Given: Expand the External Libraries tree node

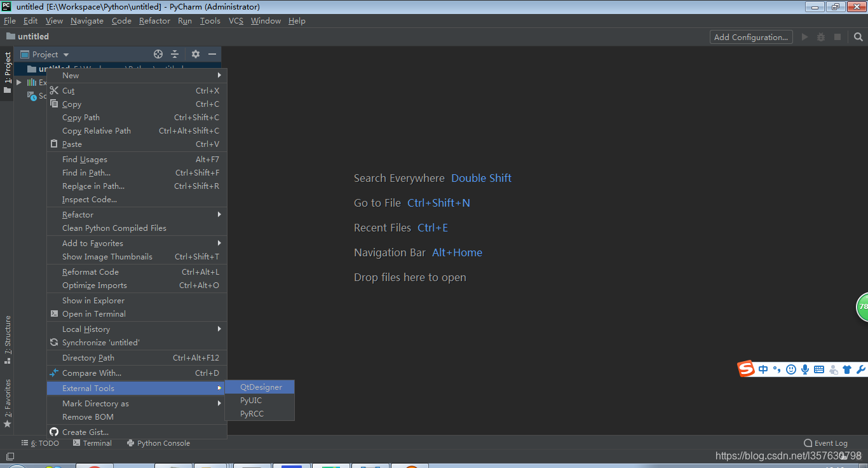Looking at the screenshot, I should (19, 83).
